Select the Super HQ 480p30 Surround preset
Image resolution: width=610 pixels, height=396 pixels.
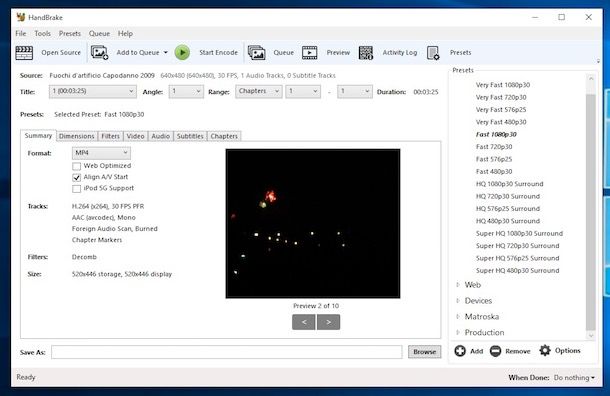(x=517, y=270)
